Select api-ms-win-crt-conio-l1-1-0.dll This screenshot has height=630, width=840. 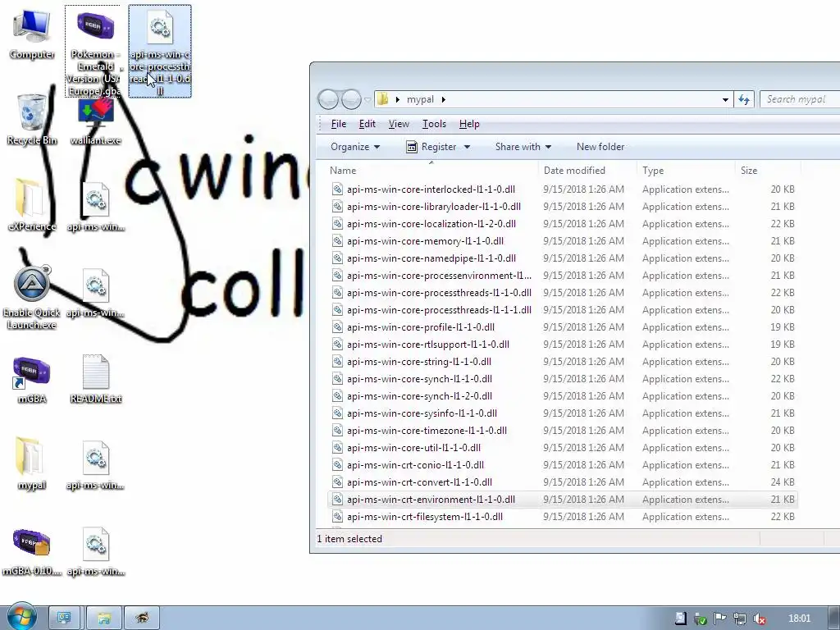563,465
